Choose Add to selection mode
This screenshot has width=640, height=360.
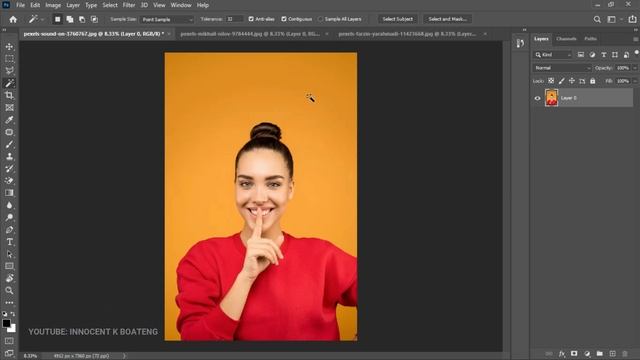click(70, 19)
